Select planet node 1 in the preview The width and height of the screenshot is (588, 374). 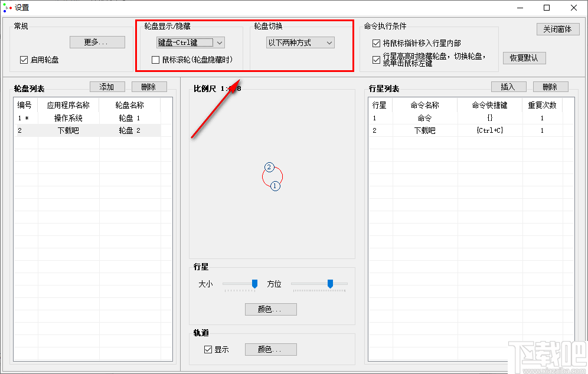[x=275, y=186]
